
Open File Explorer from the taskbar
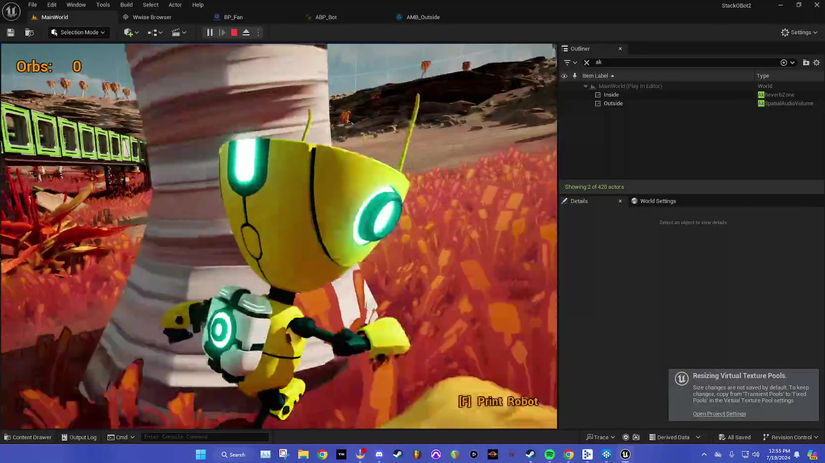pos(303,454)
